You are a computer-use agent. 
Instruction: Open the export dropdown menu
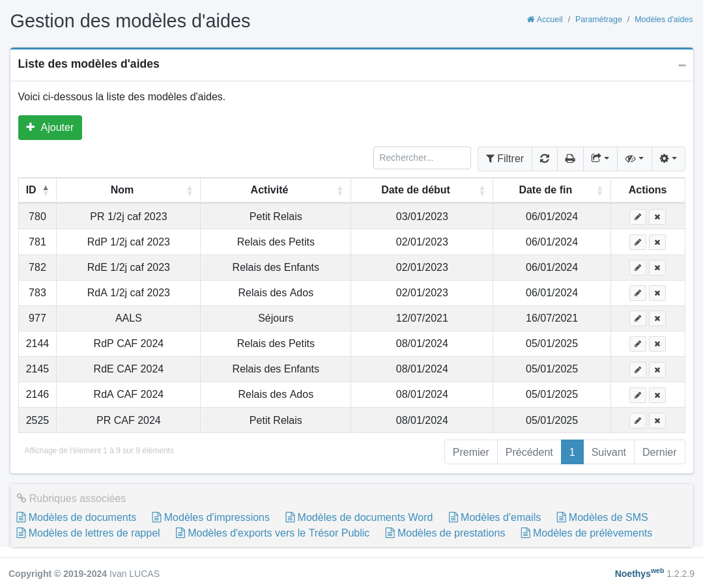pos(600,159)
